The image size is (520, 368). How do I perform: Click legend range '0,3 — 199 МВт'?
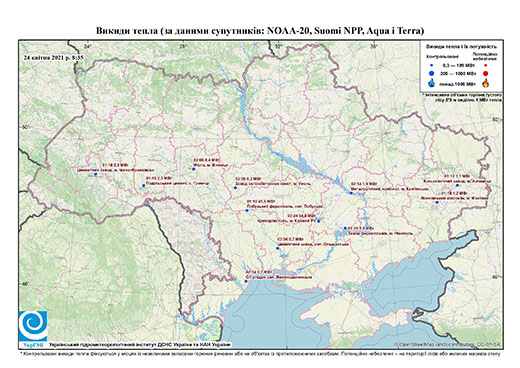click(x=459, y=66)
